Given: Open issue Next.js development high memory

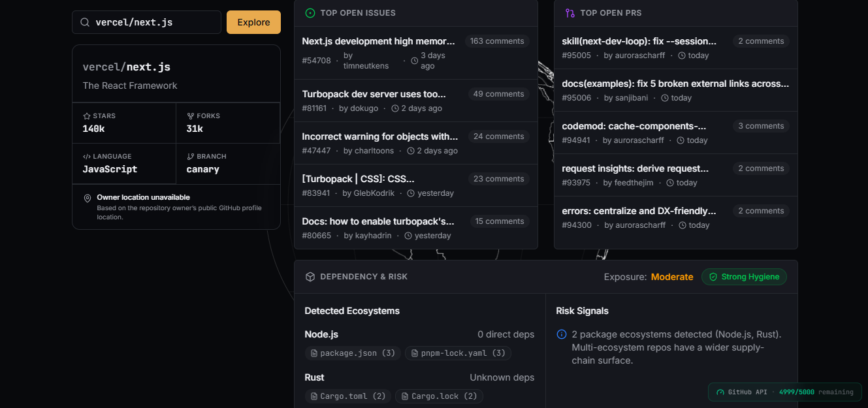Looking at the screenshot, I should (379, 41).
